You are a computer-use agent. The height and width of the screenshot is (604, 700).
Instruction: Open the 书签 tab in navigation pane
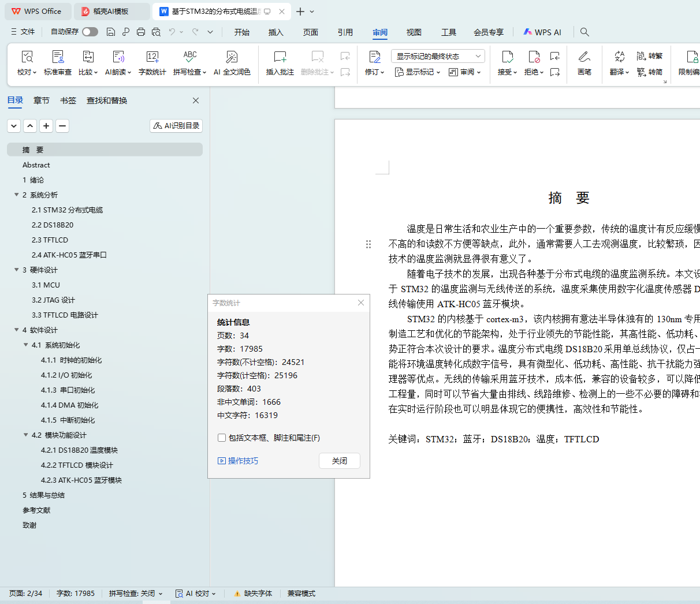[68, 100]
